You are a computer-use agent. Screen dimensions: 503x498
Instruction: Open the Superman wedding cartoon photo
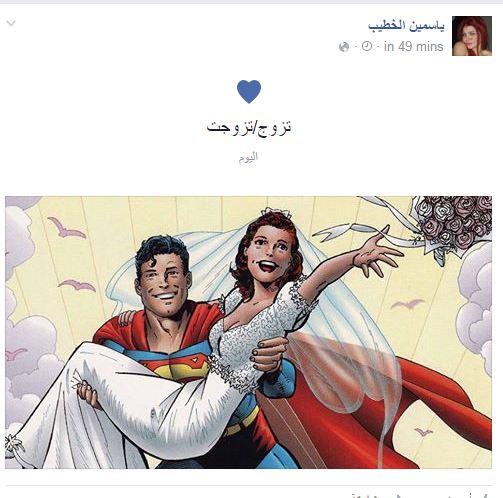pyautogui.click(x=248, y=332)
